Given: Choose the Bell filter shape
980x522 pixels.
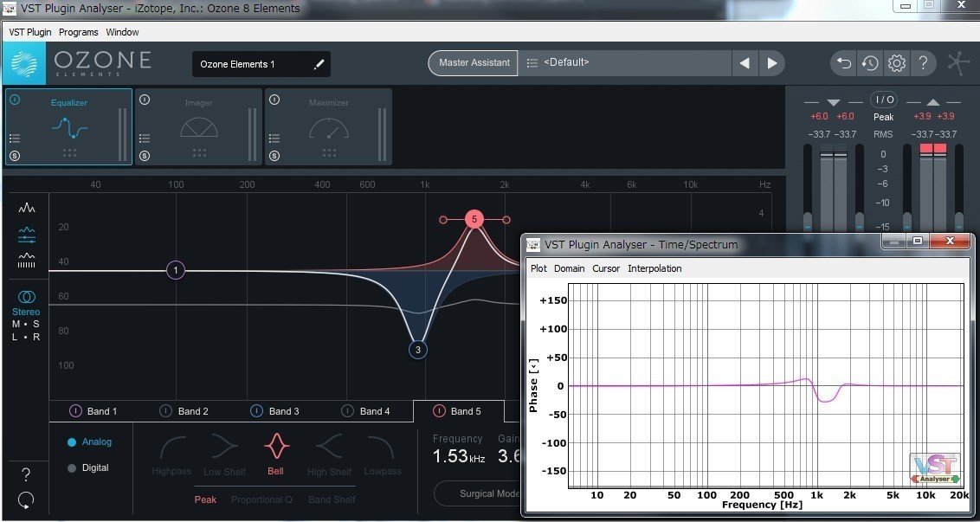Looking at the screenshot, I should coord(275,455).
